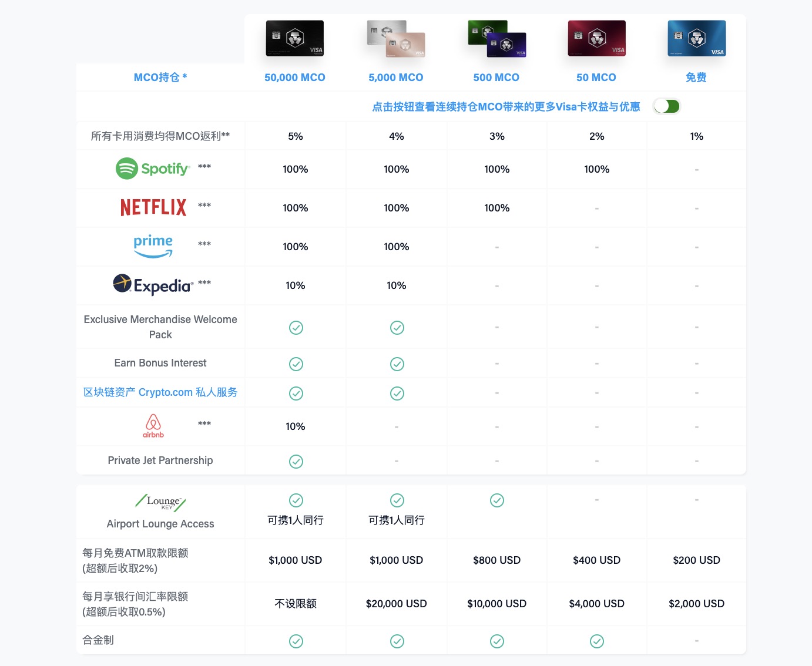Viewport: 812px width, 666px height.
Task: Click Airbnb 10% value
Action: (296, 426)
